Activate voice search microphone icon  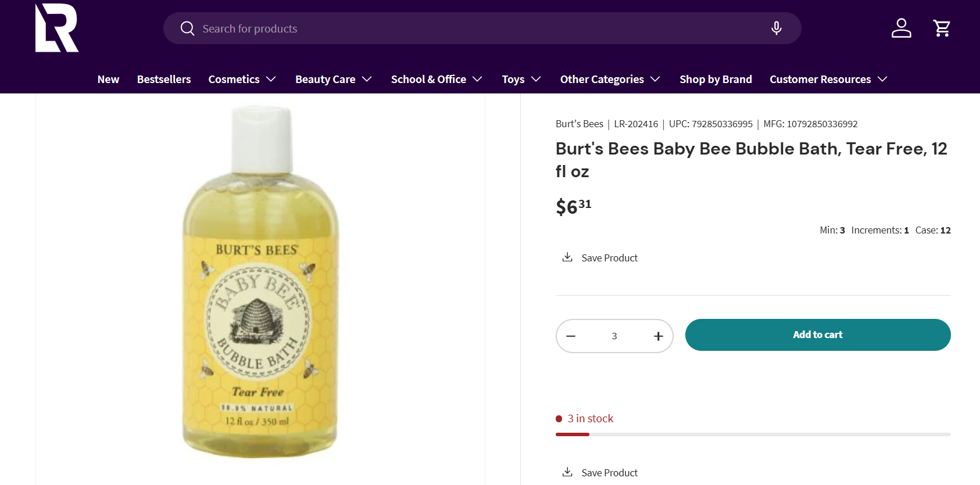[x=776, y=28]
